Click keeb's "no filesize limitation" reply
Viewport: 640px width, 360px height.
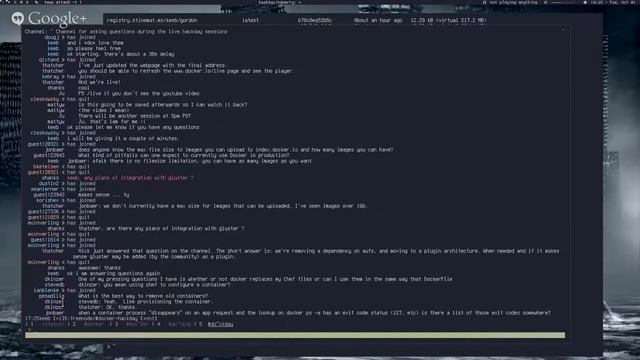click(x=189, y=161)
